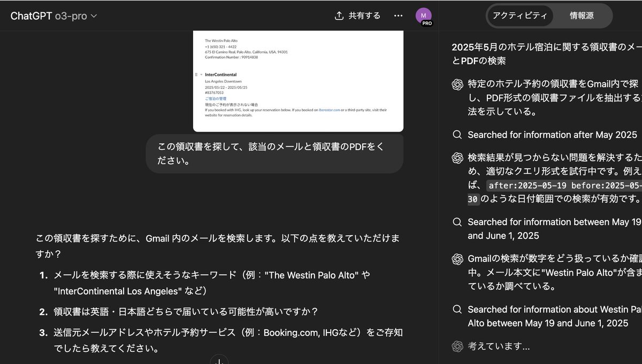Screen dimensions: 642x364
Task: Click the magnifier icon beside 'Searched for information between May 19'
Action: (x=457, y=222)
